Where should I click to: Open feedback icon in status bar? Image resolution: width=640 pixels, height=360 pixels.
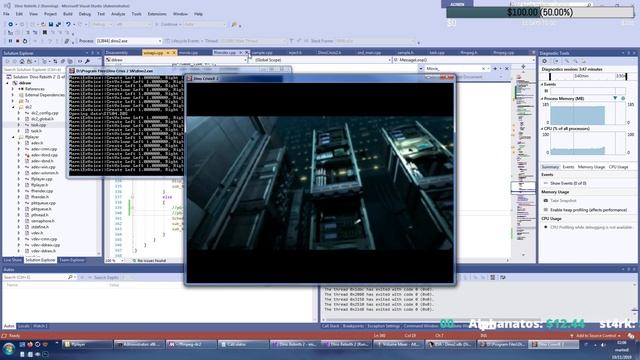point(631,336)
